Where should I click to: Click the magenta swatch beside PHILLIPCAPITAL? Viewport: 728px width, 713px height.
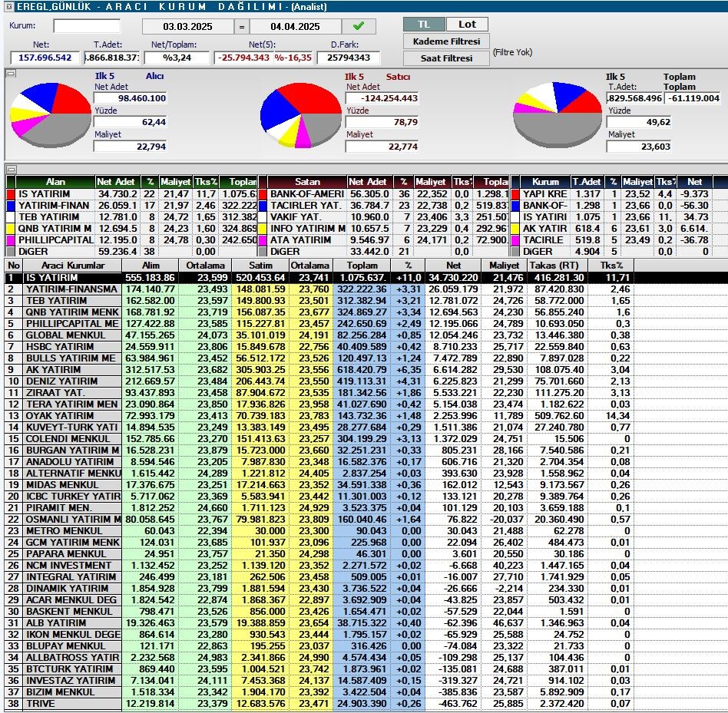tap(11, 240)
